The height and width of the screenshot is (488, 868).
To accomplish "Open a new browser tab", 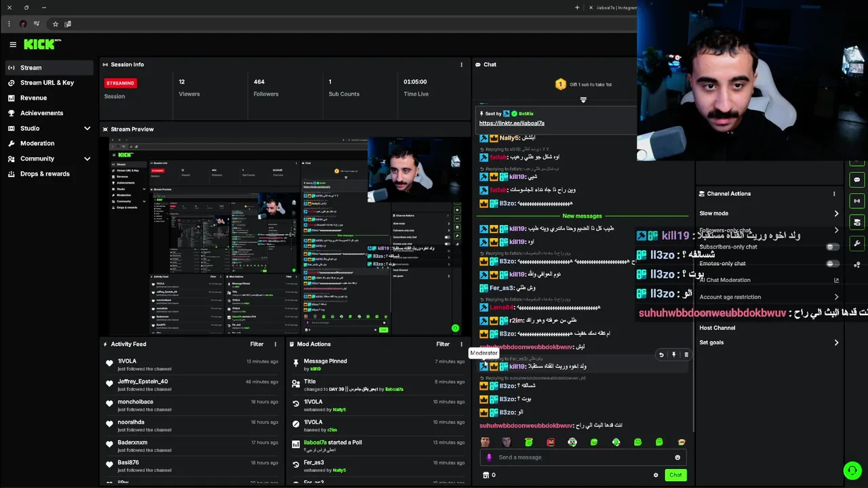I will click(x=577, y=7).
